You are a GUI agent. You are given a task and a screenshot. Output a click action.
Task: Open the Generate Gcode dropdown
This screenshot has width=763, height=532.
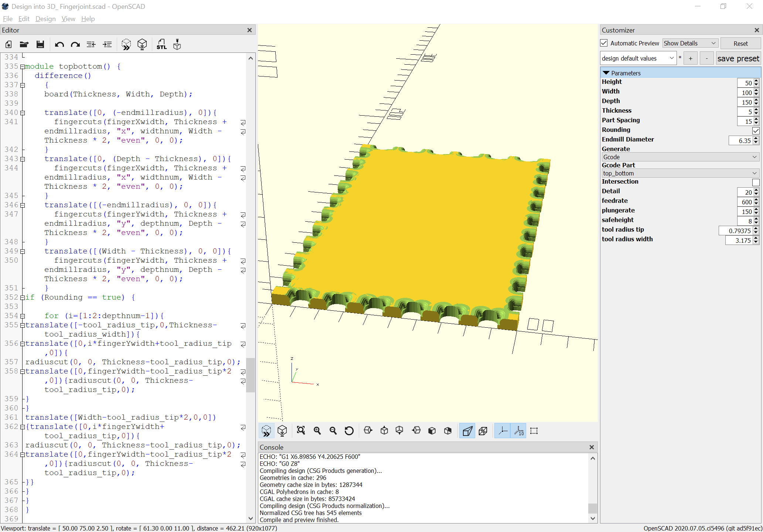point(680,157)
